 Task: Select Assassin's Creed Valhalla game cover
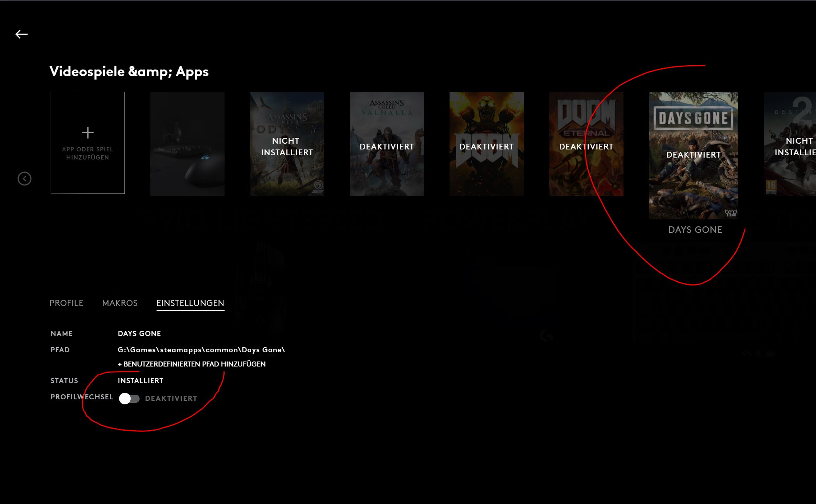(x=387, y=144)
